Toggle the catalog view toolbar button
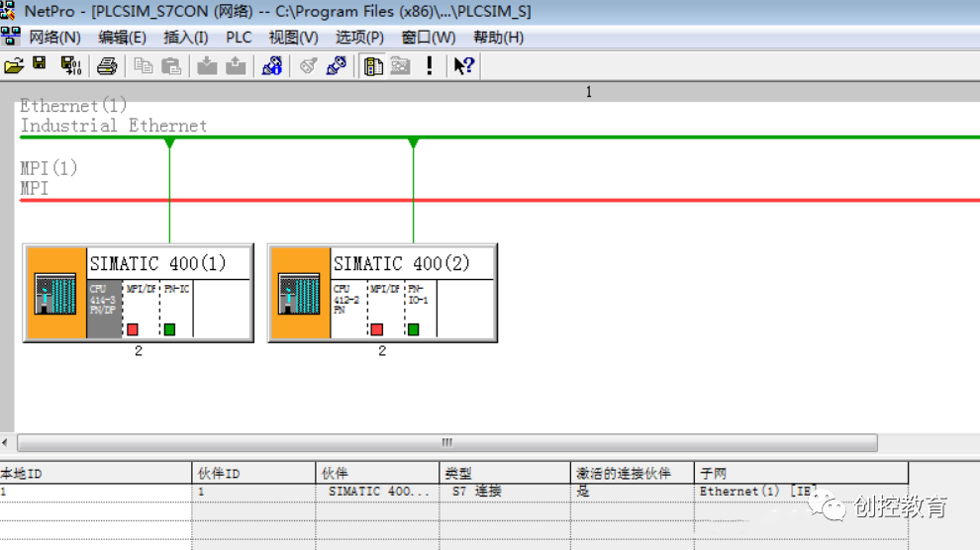Screen dimensions: 980x550 click(x=373, y=65)
